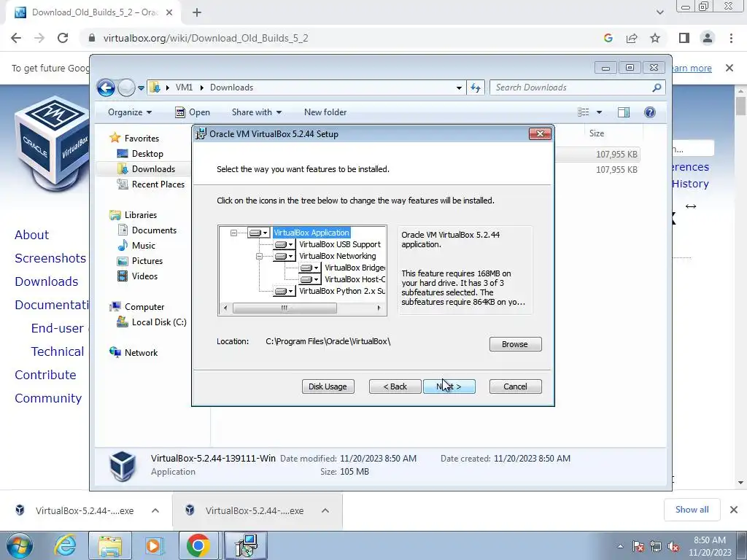Select VirtualBox Python 2.x tree item
Image resolution: width=747 pixels, height=560 pixels.
point(342,291)
